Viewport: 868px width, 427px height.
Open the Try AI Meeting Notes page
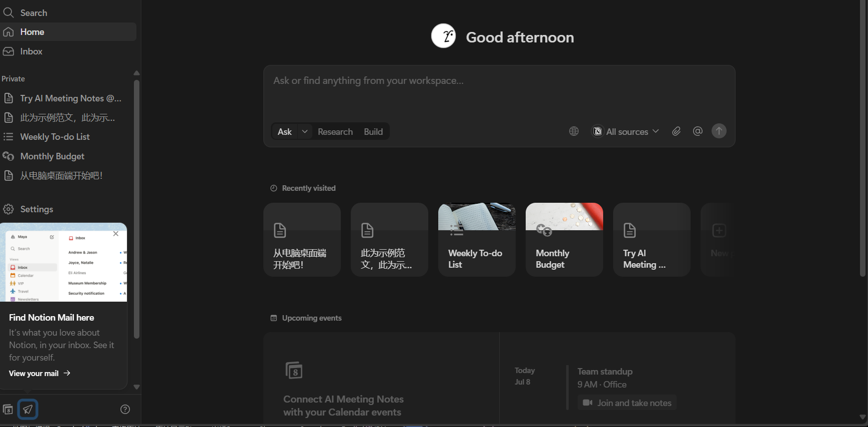click(x=68, y=98)
